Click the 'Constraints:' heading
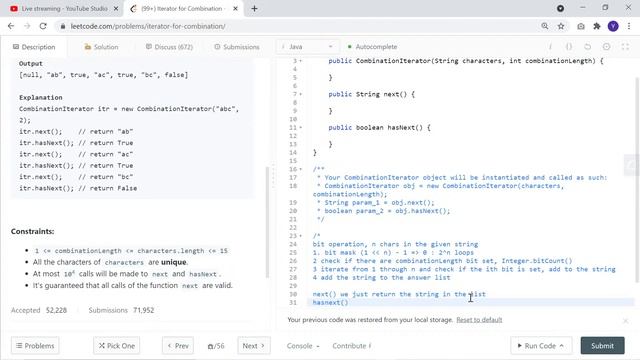This screenshot has width=640, height=360. 33,231
